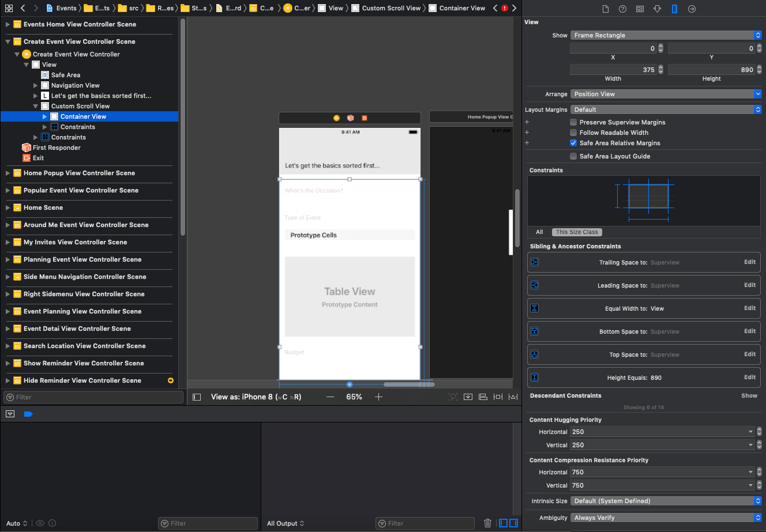The image size is (766, 532).
Task: Check Follow Readable Width
Action: point(573,133)
